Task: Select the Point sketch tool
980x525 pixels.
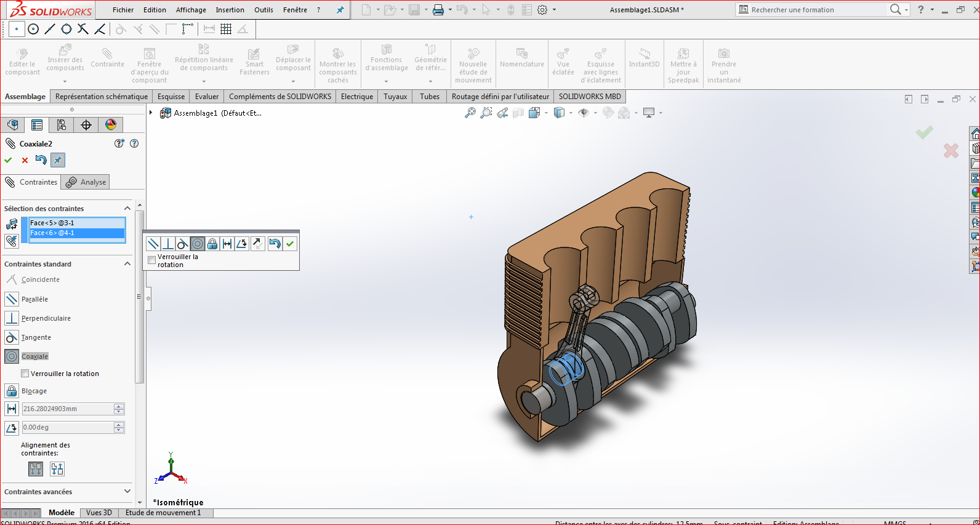Action: point(17,29)
